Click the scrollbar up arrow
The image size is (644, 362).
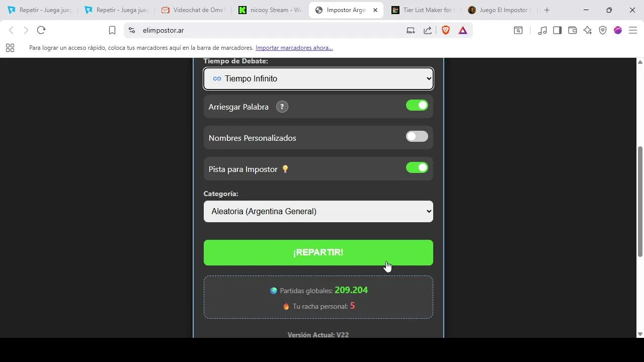[x=640, y=62]
